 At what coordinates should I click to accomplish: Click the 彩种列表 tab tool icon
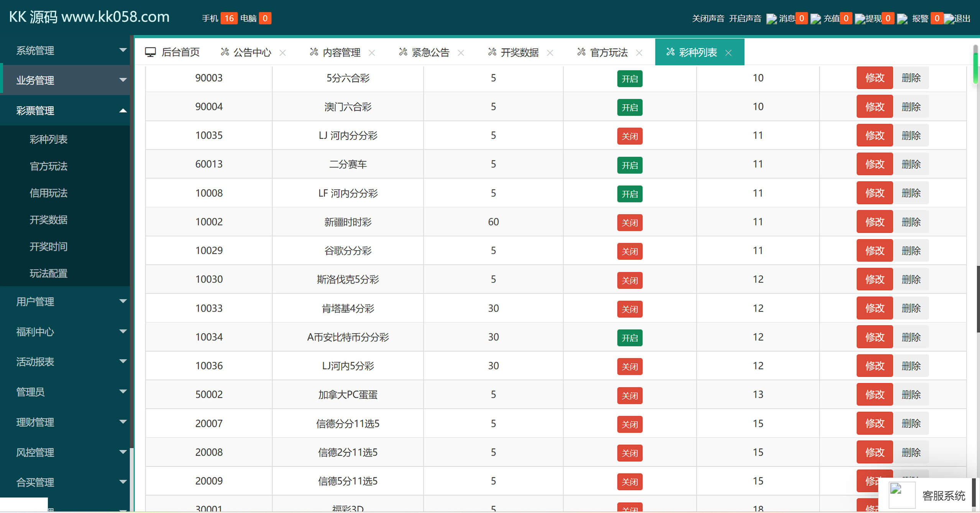point(670,52)
